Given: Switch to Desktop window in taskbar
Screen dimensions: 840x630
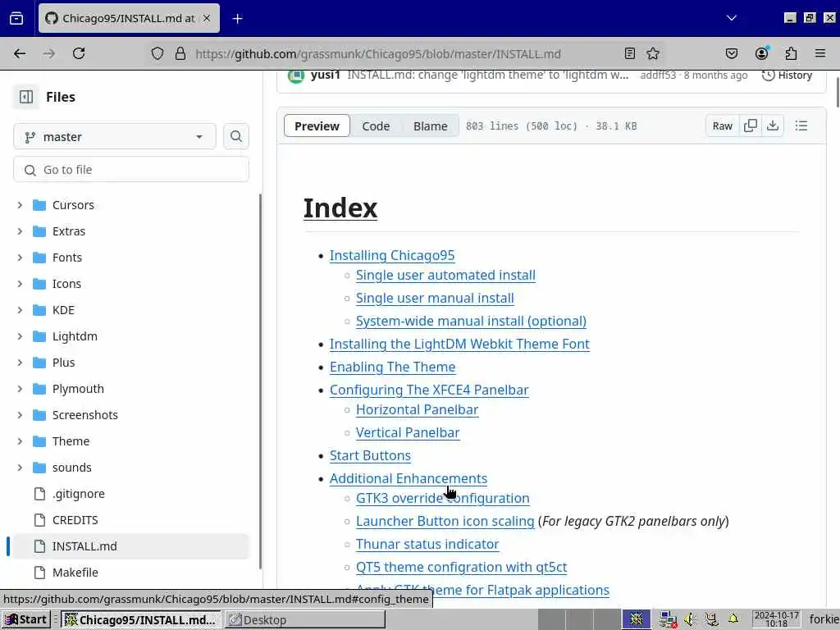Looking at the screenshot, I should (x=304, y=620).
